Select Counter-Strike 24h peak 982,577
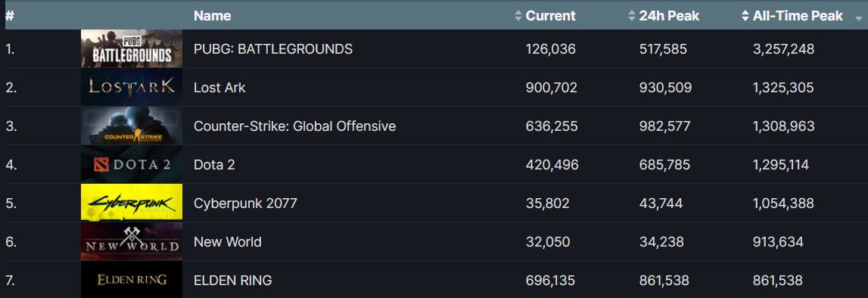868x298 pixels. (x=665, y=126)
